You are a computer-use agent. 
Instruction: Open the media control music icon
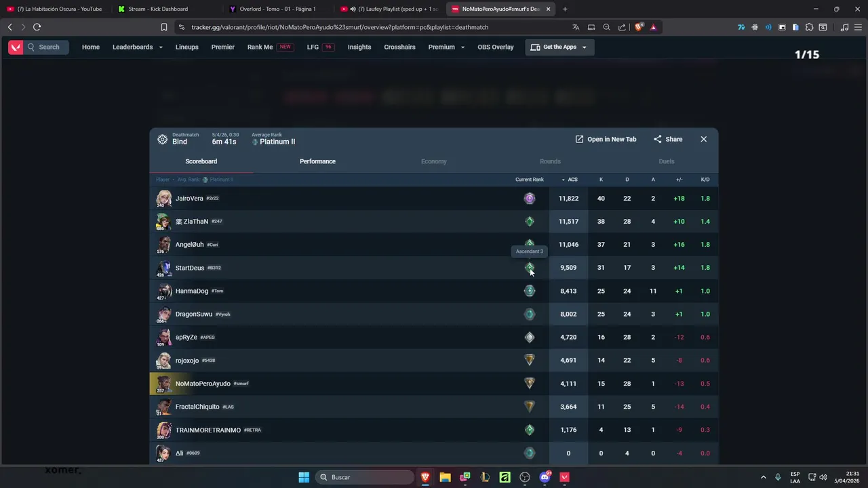tap(844, 27)
